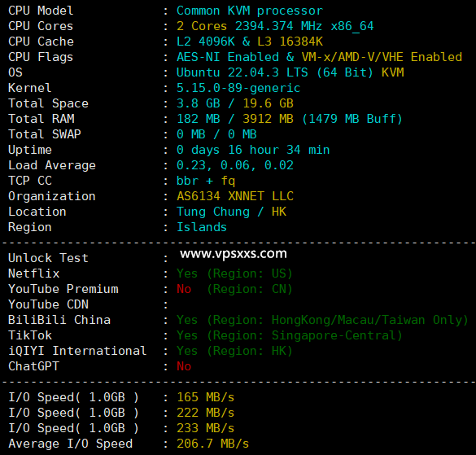The image size is (476, 455).
Task: Click the 165 MB/s I/O speed result
Action: click(x=205, y=397)
